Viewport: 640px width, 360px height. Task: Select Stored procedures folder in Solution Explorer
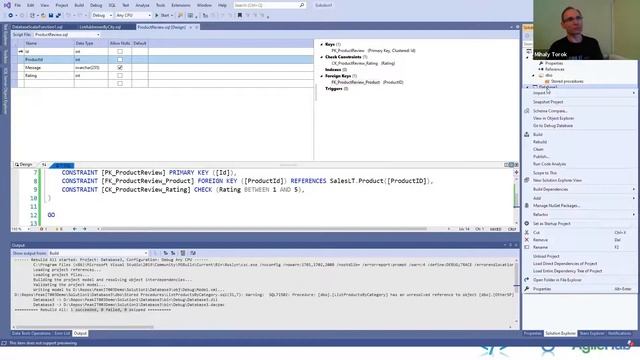(x=567, y=82)
